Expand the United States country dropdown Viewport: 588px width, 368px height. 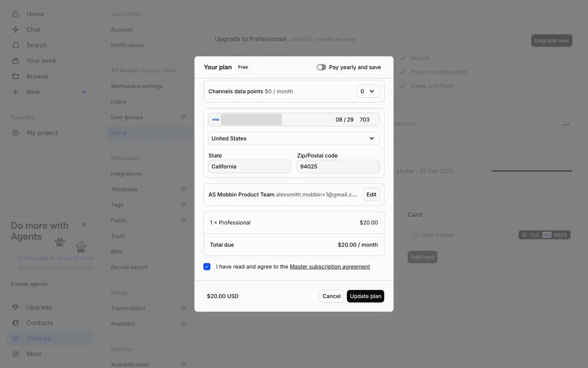coord(294,139)
